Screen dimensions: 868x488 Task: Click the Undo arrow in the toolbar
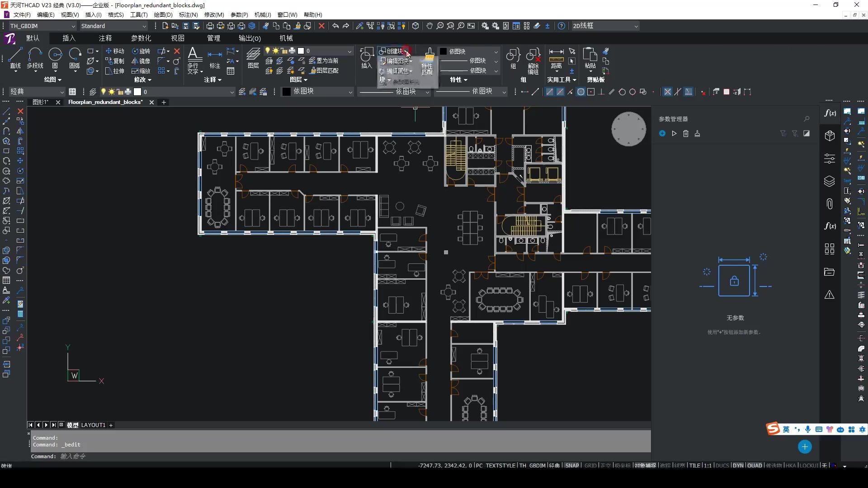(x=335, y=26)
